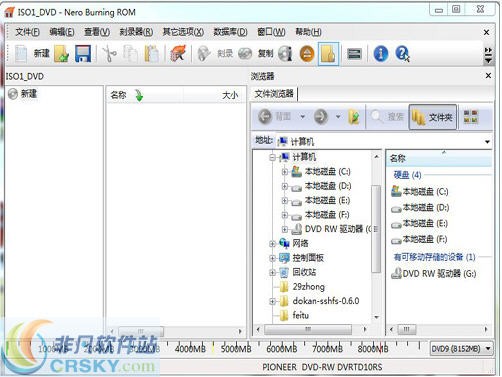Click the Up one folder icon
Image resolution: width=502 pixels, height=377 pixels.
pyautogui.click(x=354, y=116)
